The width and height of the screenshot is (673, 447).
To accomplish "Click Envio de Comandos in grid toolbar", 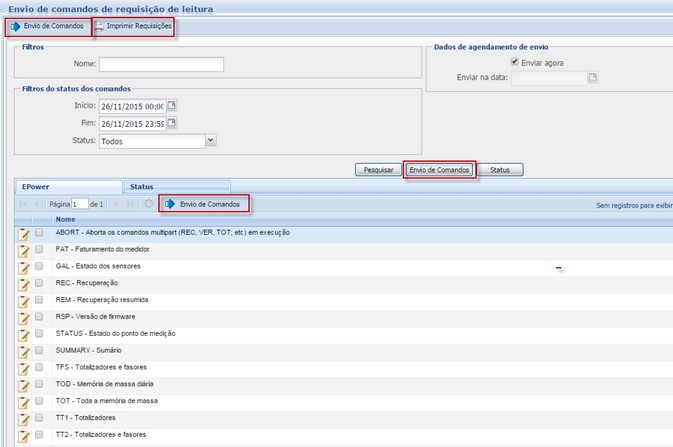I will click(x=204, y=204).
